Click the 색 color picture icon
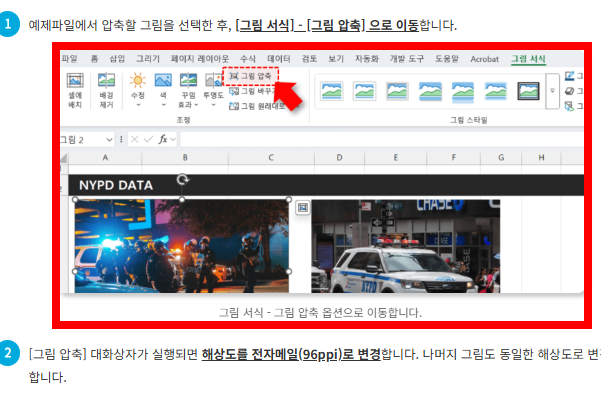The height and width of the screenshot is (398, 601). coord(163,80)
